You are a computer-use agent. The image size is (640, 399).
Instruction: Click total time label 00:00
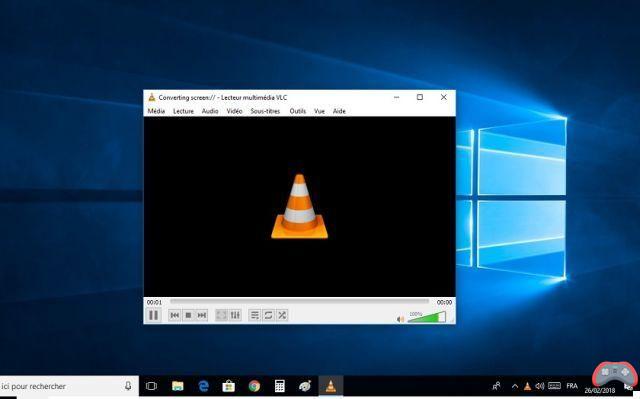pyautogui.click(x=444, y=302)
